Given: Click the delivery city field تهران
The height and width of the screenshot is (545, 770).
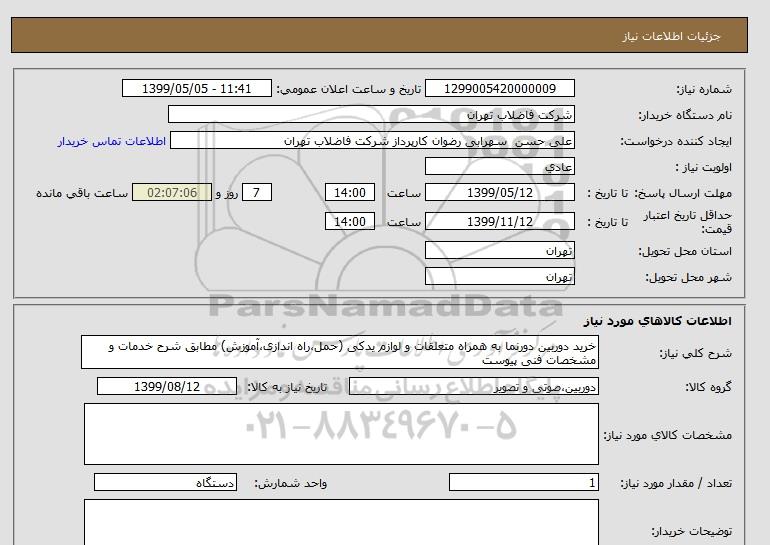Looking at the screenshot, I should click(499, 276).
